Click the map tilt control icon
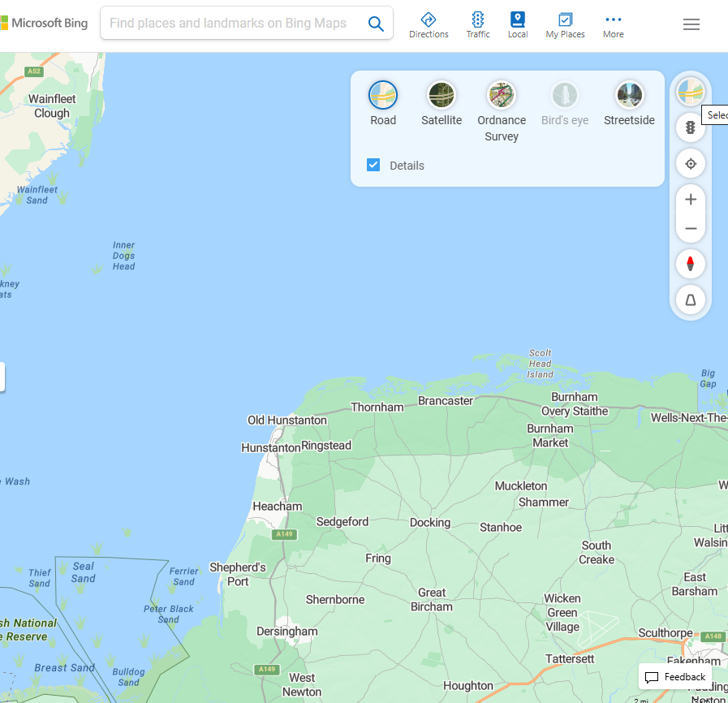 [x=691, y=300]
